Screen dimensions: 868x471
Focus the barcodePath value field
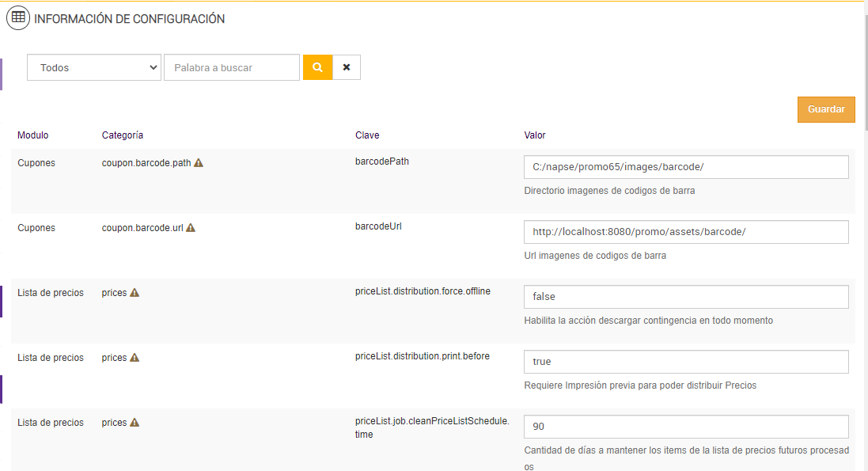(x=686, y=167)
